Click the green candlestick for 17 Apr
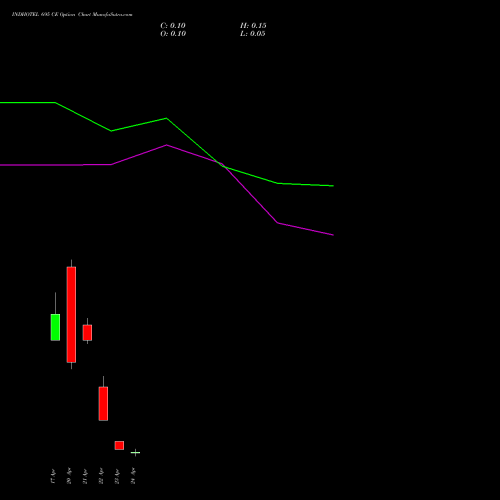Image resolution: width=500 pixels, height=500 pixels. [55, 327]
